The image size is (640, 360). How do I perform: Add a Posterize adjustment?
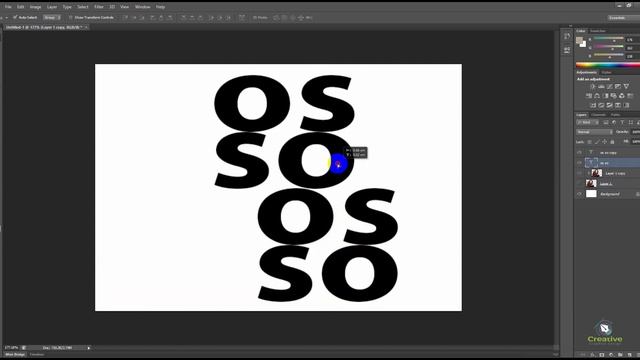(601, 105)
